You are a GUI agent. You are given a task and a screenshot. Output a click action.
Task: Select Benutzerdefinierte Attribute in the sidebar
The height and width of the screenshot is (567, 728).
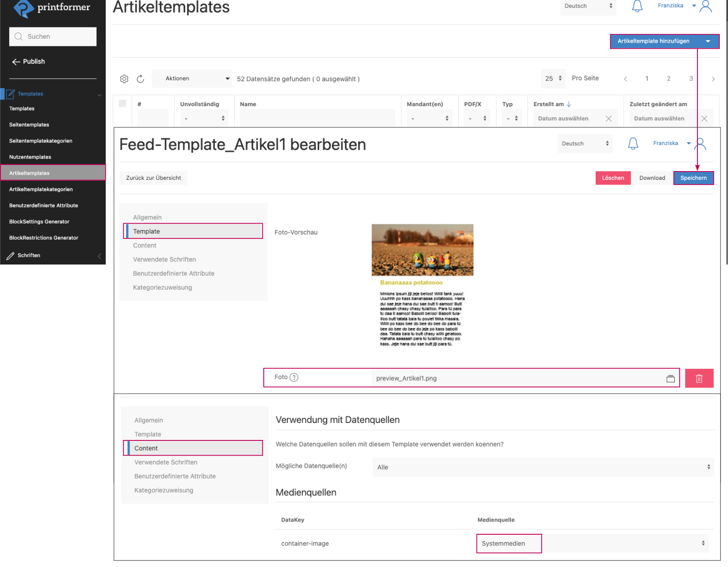(x=44, y=205)
